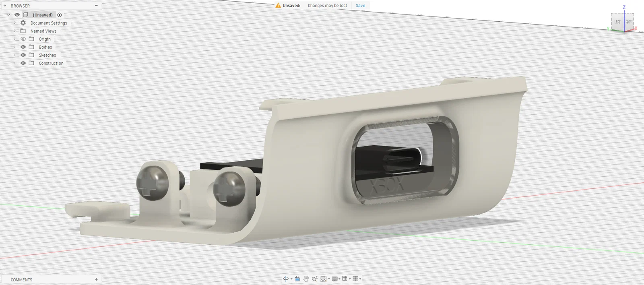Viewport: 644px width, 285px height.
Task: Select the Sketches tree item
Action: click(x=47, y=55)
